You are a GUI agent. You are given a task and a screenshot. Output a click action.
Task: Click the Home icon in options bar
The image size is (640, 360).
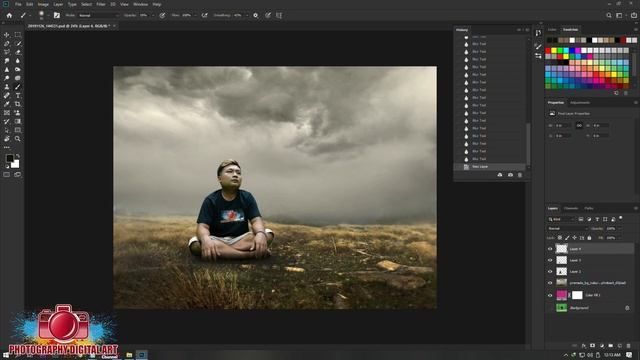9,16
